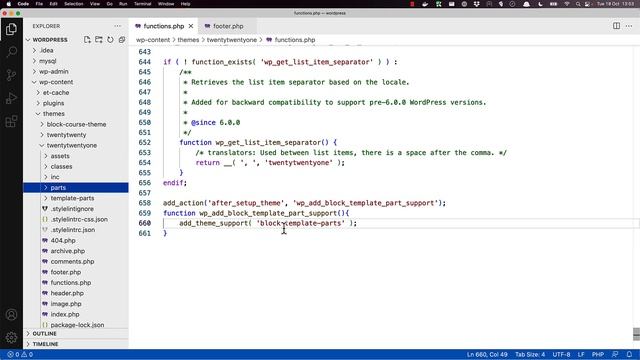Place cursor on line 658 add_action code

coord(304,203)
